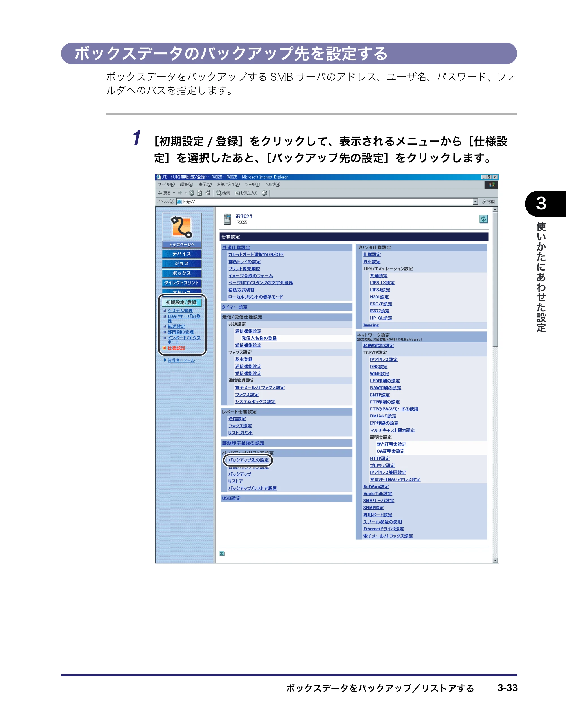
Task: Open the 管理者へメール link
Action: point(181,360)
